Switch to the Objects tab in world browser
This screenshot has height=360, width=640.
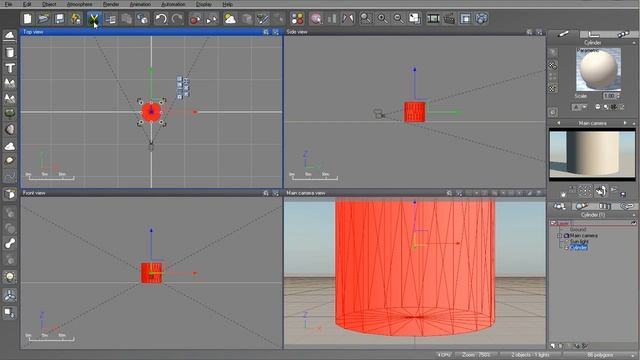coord(560,206)
